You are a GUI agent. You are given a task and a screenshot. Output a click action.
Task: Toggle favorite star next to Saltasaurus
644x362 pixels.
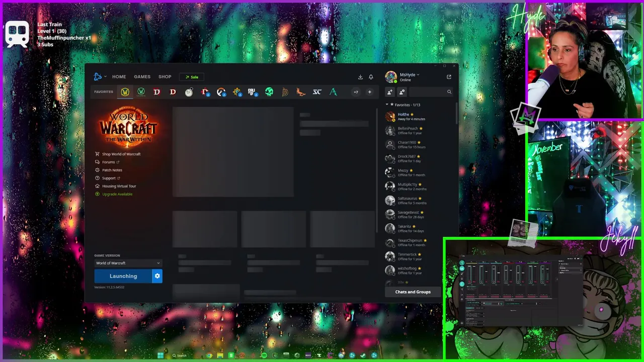[421, 199]
